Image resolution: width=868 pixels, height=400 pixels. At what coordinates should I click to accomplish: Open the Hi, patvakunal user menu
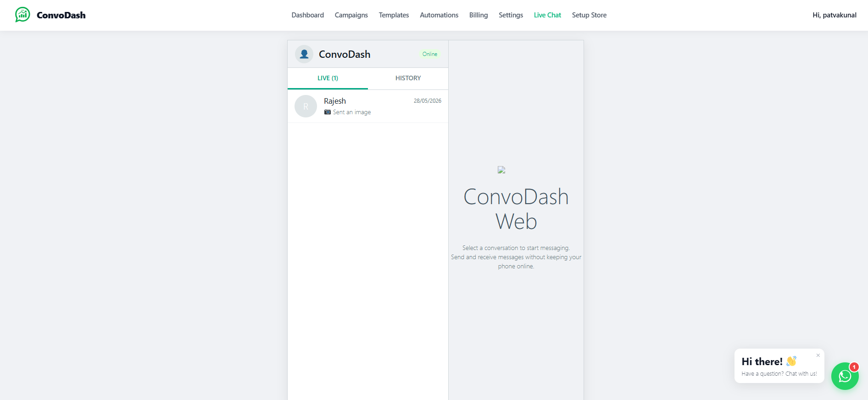coord(834,15)
